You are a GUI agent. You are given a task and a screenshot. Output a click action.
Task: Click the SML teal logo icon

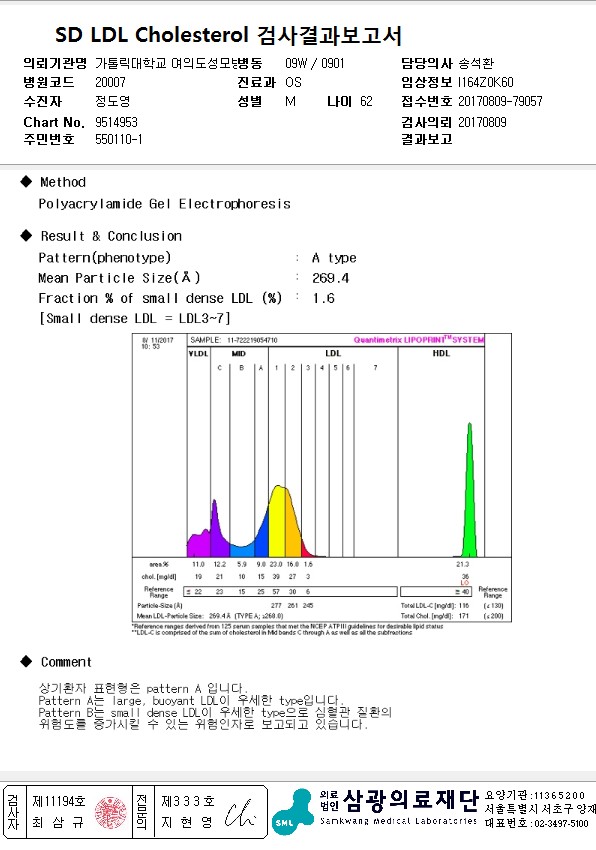coord(293,812)
